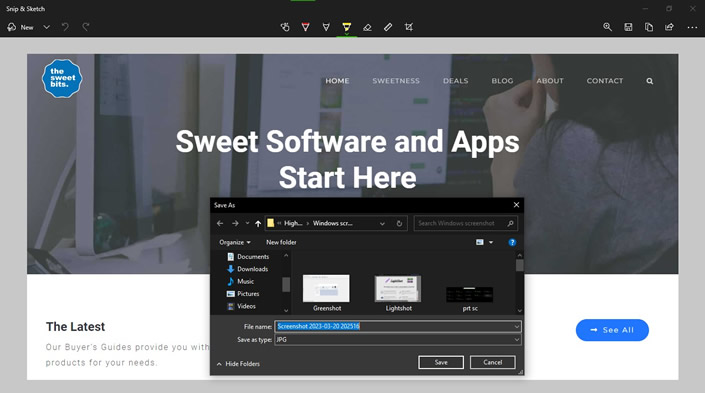Click the save snip icon
Screen dimensions: 705x393
628,27
